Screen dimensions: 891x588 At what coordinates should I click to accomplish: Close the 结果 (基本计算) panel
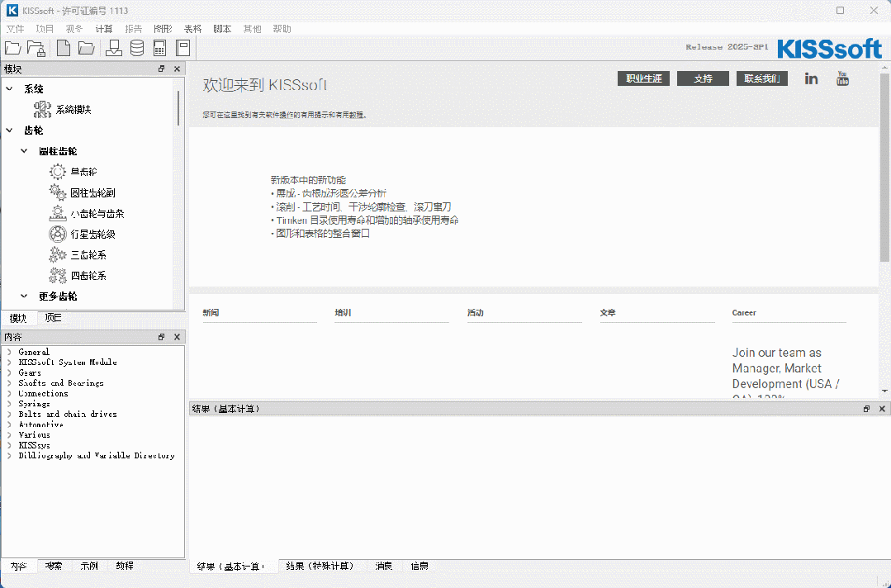[x=882, y=409]
